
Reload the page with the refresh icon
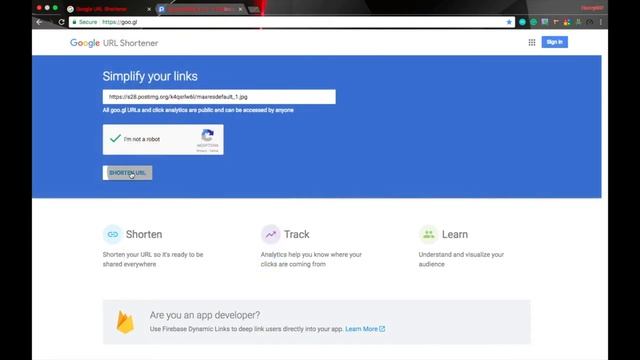61,22
